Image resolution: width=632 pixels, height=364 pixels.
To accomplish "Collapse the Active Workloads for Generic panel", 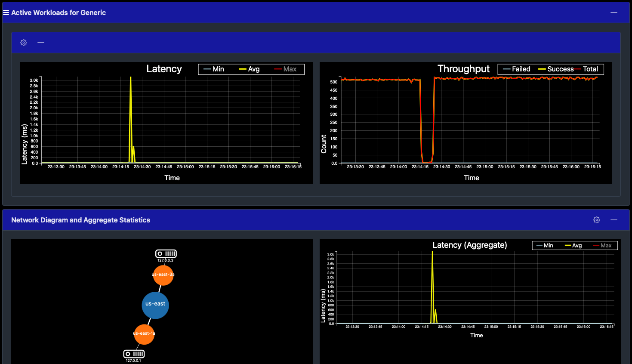I will click(614, 12).
